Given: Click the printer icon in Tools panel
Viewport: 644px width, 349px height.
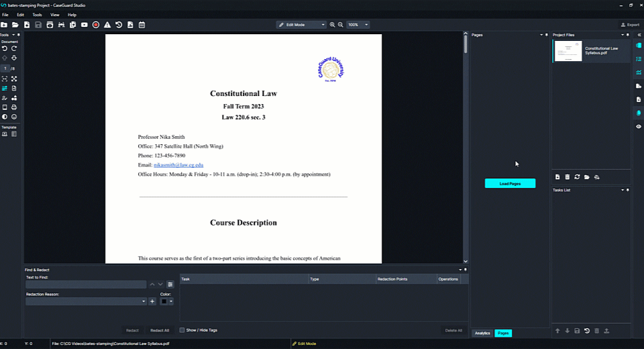Looking at the screenshot, I should (x=14, y=107).
